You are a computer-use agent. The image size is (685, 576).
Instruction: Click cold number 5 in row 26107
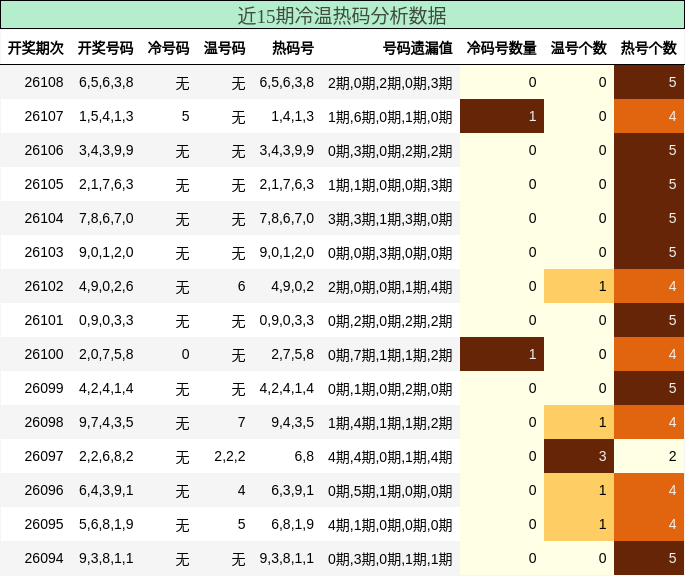(185, 116)
